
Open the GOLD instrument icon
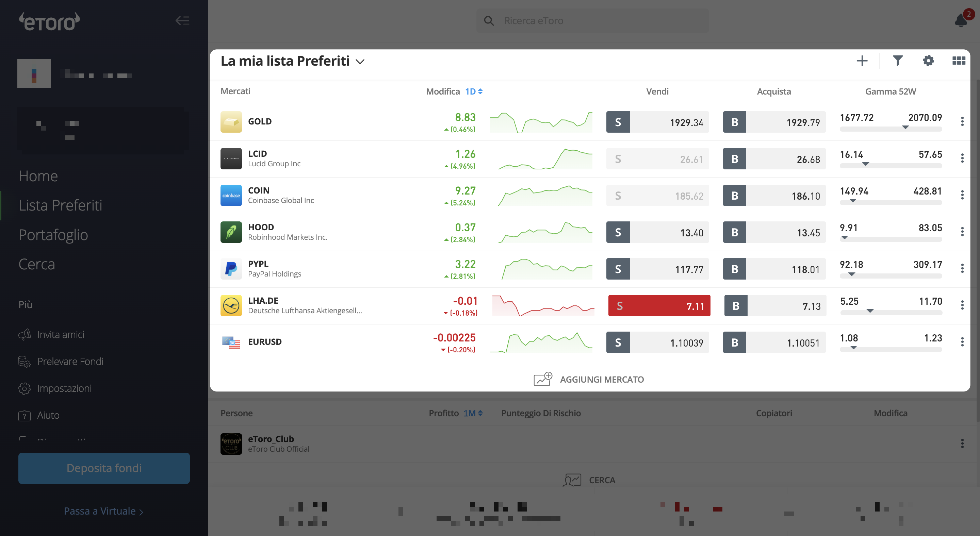coord(231,122)
